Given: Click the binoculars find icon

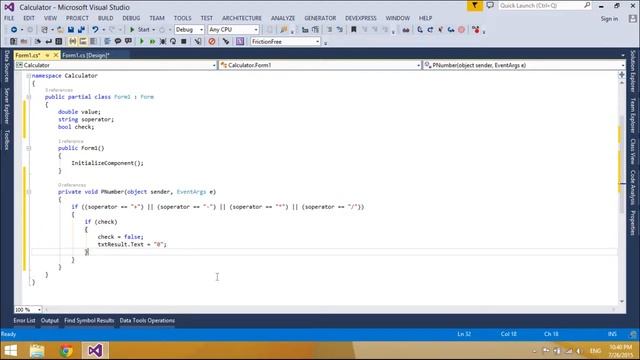Looking at the screenshot, I should 406,30.
